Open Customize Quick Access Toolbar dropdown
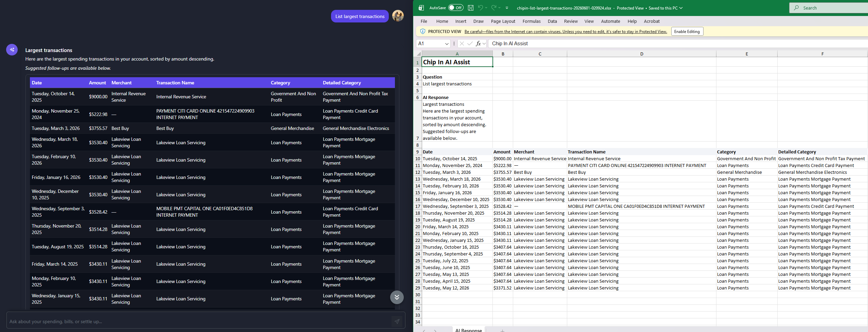This screenshot has height=332, width=868. pyautogui.click(x=507, y=8)
